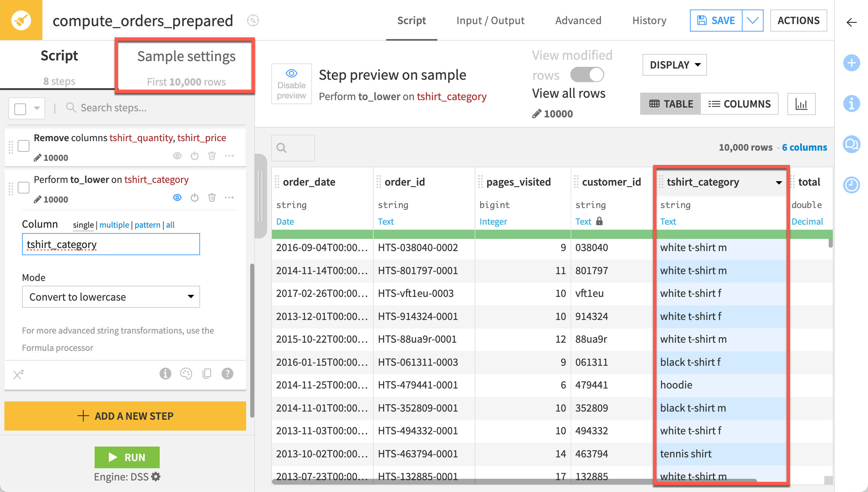Toggle the View modified rows switch

(587, 75)
